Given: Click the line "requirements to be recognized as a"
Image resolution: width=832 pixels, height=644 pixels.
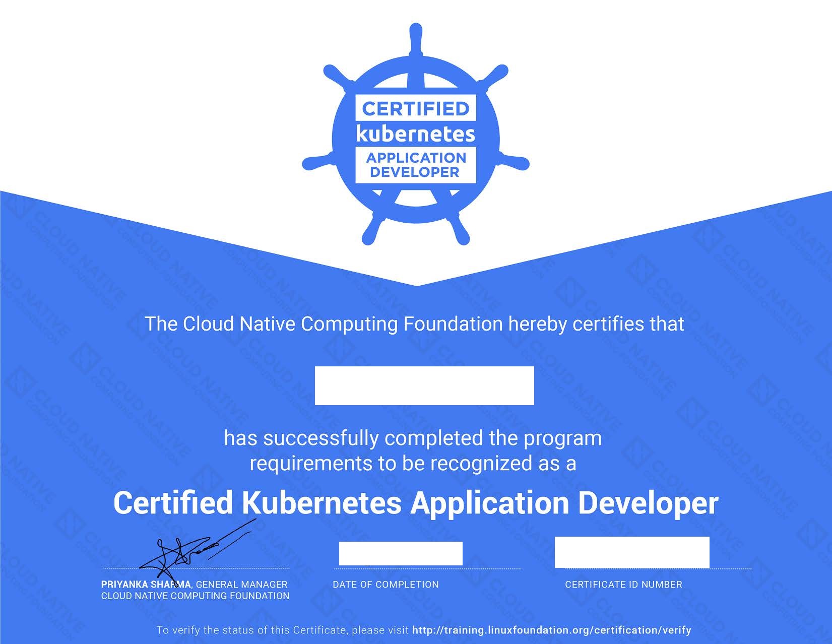Looking at the screenshot, I should pyautogui.click(x=413, y=463).
